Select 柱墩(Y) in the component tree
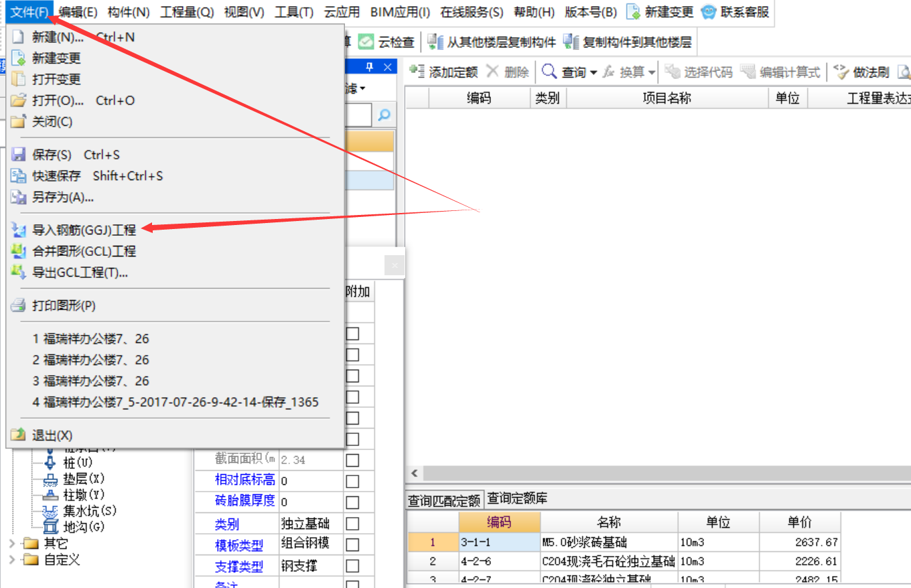This screenshot has height=588, width=911. pos(84,495)
